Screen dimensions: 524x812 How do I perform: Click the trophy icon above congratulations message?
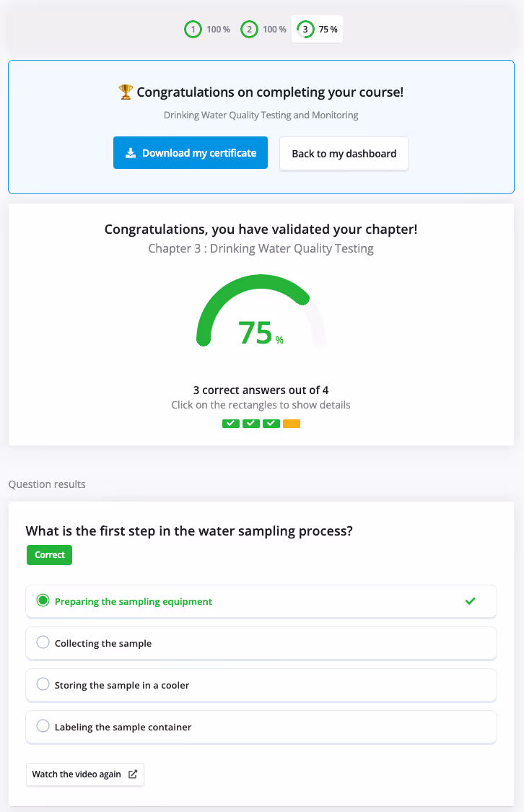click(x=125, y=92)
